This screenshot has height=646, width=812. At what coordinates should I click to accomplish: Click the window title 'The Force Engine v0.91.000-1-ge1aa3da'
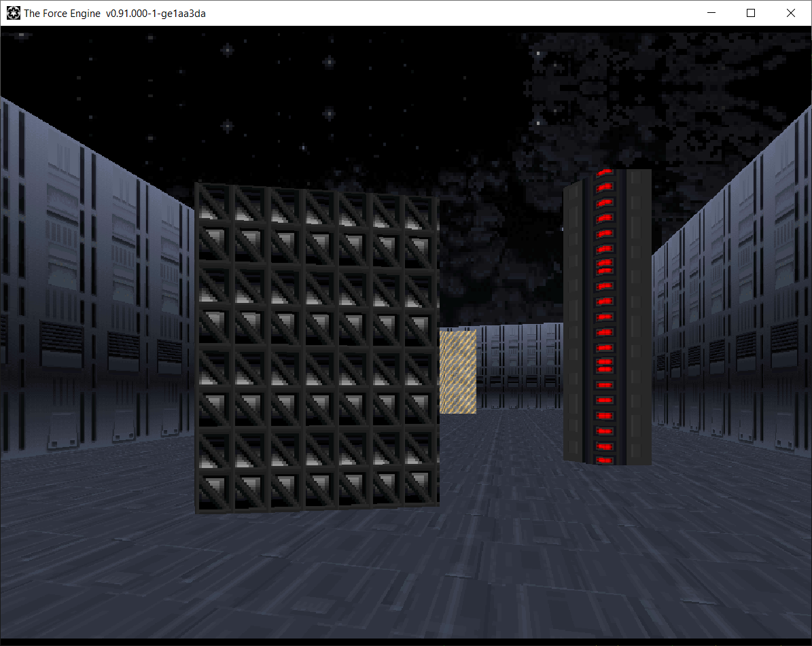(x=114, y=14)
